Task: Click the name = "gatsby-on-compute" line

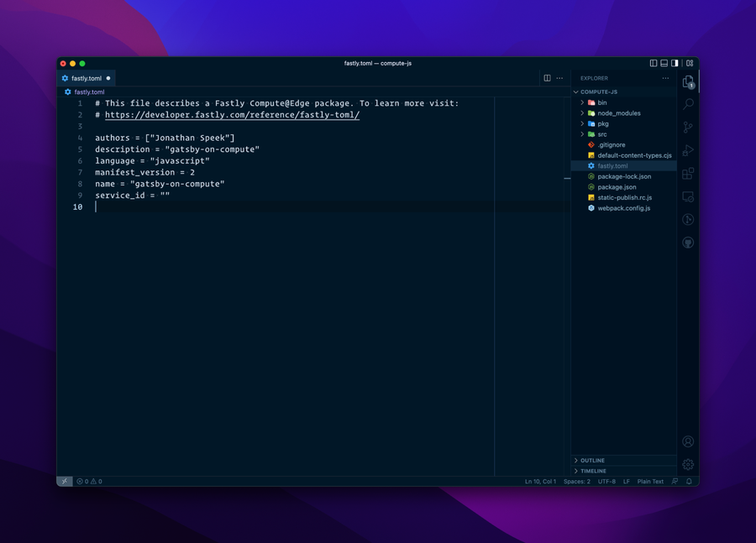Action: (160, 184)
